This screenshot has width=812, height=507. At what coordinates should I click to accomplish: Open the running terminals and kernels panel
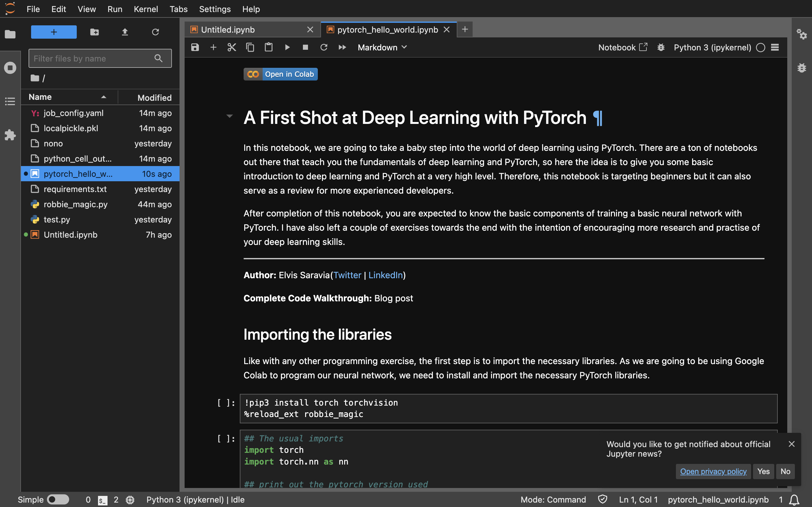pos(10,68)
